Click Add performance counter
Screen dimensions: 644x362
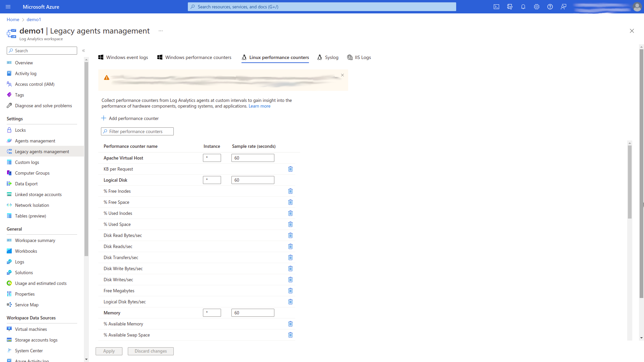point(130,118)
